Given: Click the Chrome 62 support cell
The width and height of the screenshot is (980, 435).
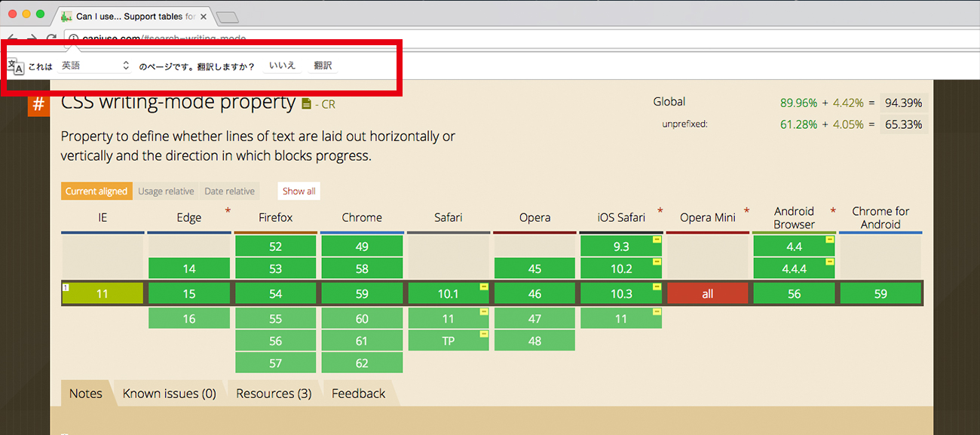Looking at the screenshot, I should coord(362,363).
